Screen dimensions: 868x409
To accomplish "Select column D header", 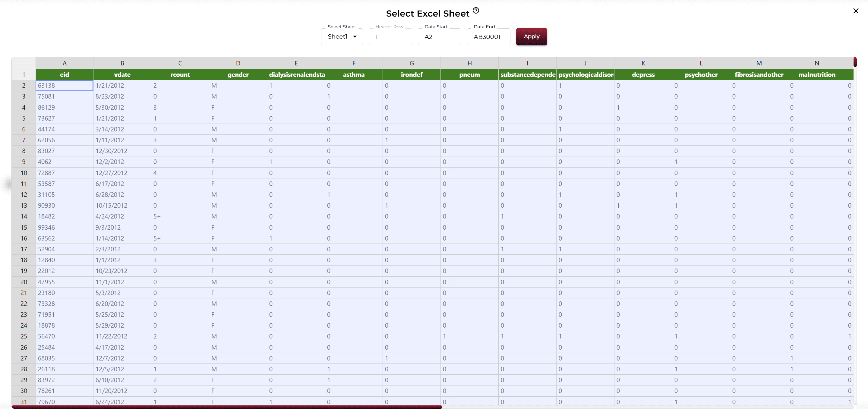I will pyautogui.click(x=238, y=63).
